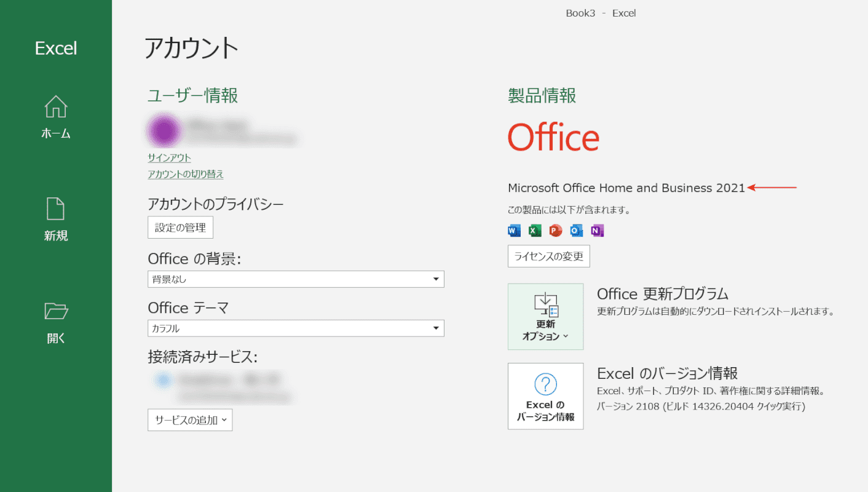
Task: Click the Word app icon
Action: click(514, 231)
